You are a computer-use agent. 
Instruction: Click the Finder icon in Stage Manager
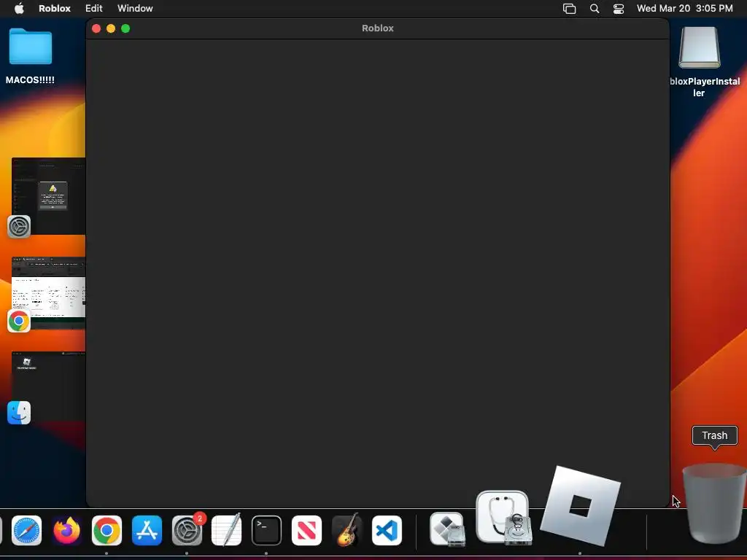coord(19,413)
